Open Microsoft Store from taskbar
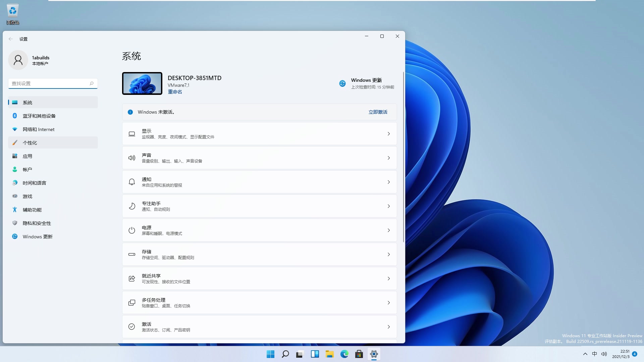The height and width of the screenshot is (362, 644). (x=359, y=354)
